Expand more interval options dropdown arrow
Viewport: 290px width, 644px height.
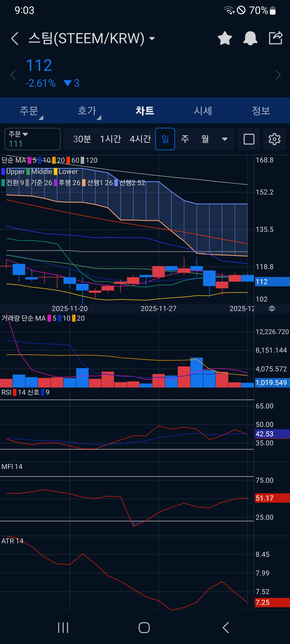point(225,139)
